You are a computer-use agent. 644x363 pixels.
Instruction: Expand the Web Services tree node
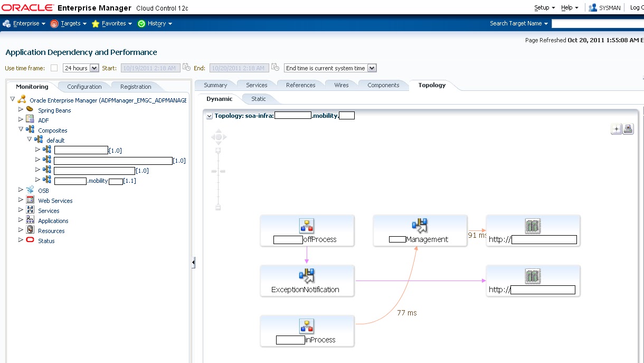click(21, 200)
